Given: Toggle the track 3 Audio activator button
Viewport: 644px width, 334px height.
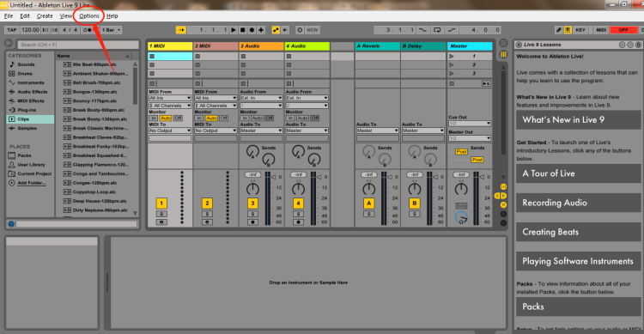Looking at the screenshot, I should click(252, 203).
